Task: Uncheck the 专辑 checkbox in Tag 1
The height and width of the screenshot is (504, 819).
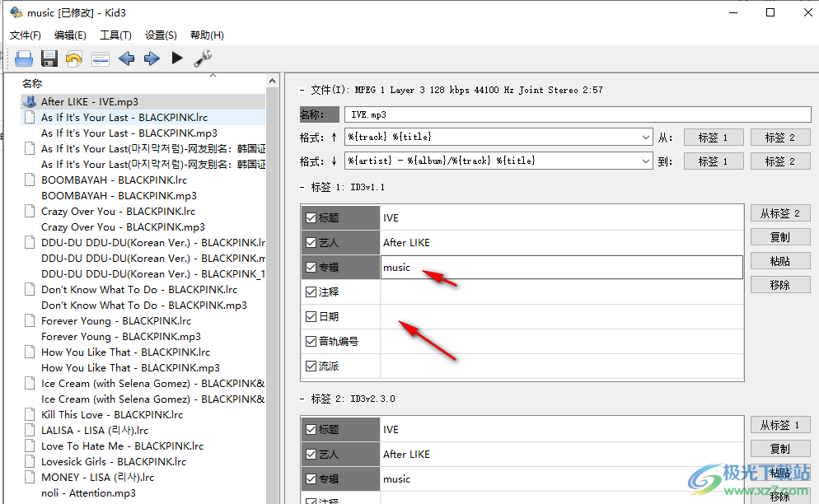Action: (311, 268)
